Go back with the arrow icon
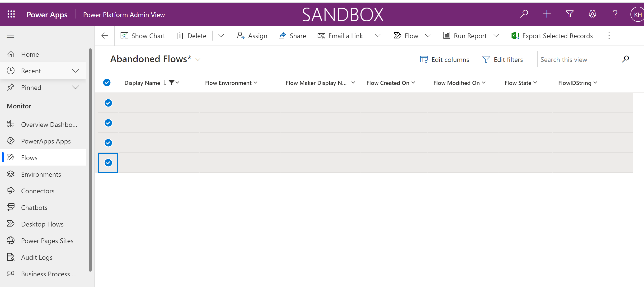This screenshot has width=644, height=287. (x=104, y=36)
